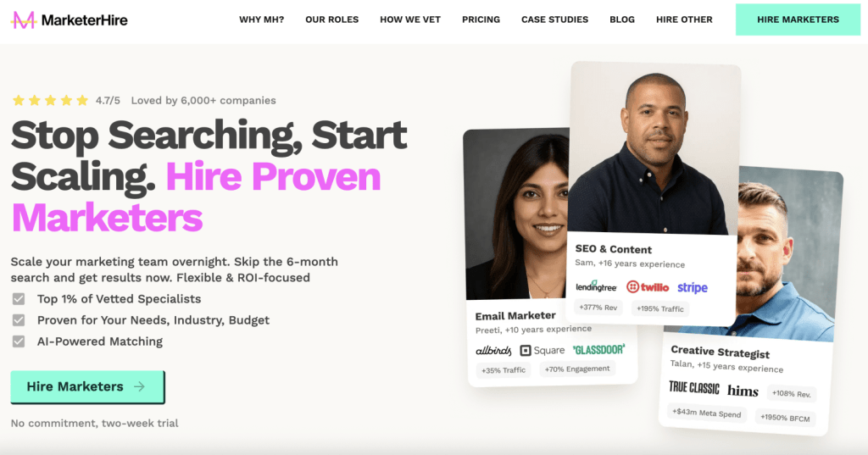Open the Our Roles menu
This screenshot has width=868, height=455.
332,19
